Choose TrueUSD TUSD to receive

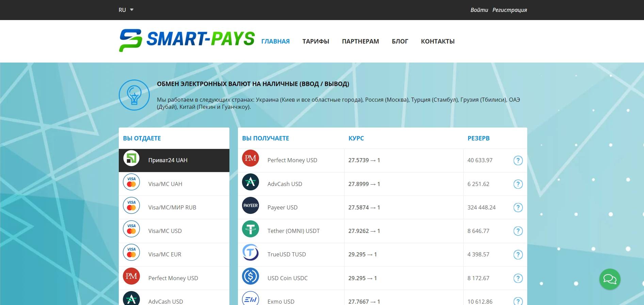click(x=287, y=254)
